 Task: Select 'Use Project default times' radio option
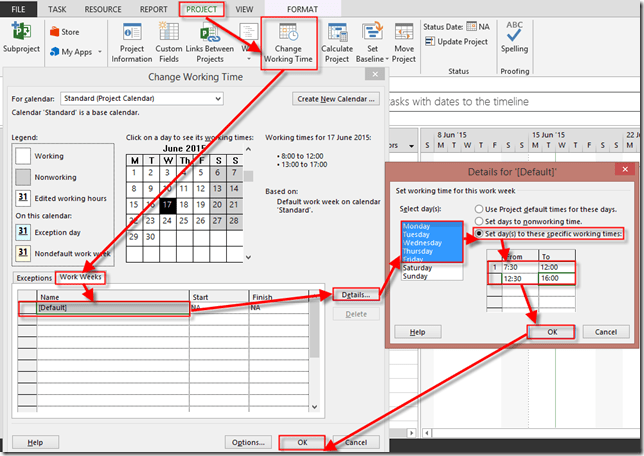[x=481, y=207]
